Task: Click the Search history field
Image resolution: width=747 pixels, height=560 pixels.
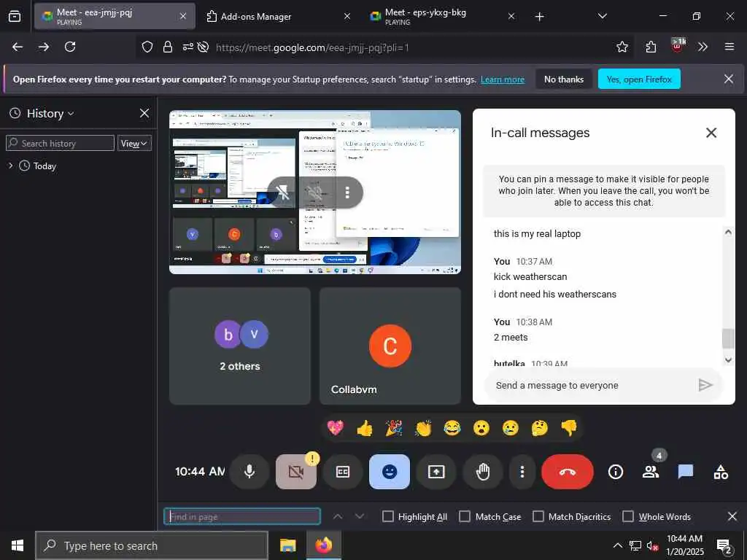Action: (60, 144)
